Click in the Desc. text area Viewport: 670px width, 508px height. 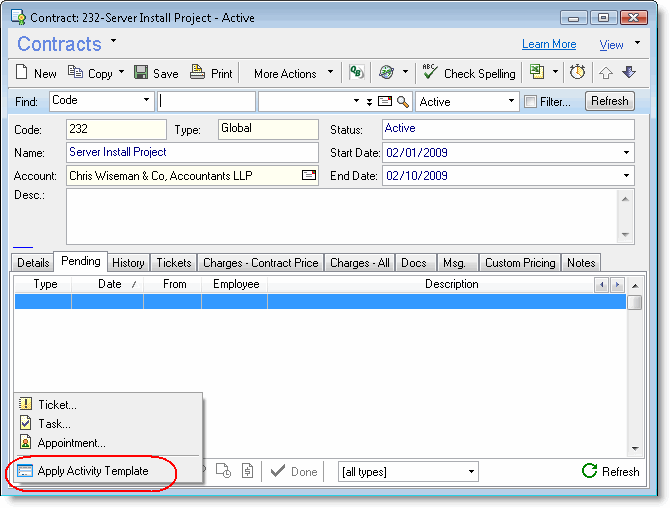340,215
